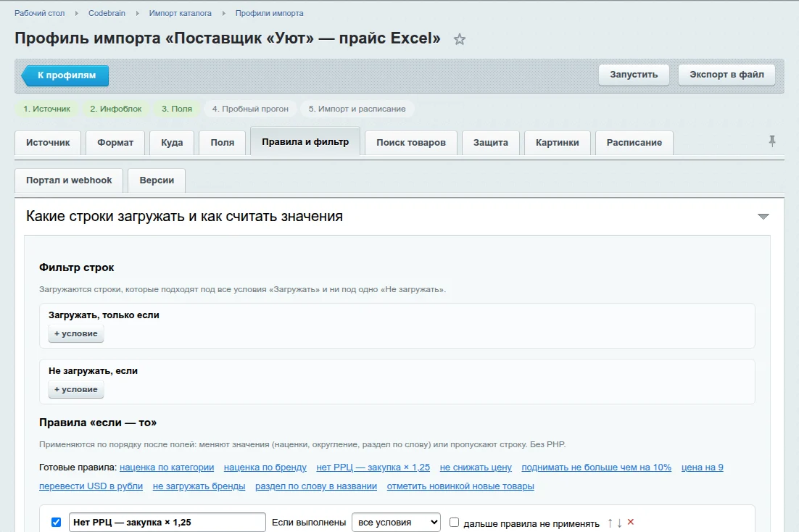This screenshot has width=799, height=532.
Task: Add rule «раздел по слову в названии»
Action: coord(316,486)
